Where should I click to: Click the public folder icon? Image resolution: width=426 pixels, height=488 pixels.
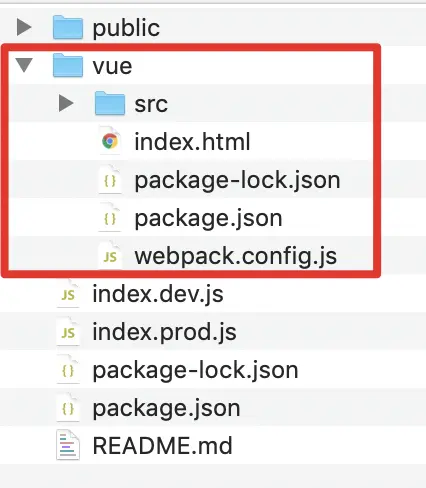[x=68, y=27]
